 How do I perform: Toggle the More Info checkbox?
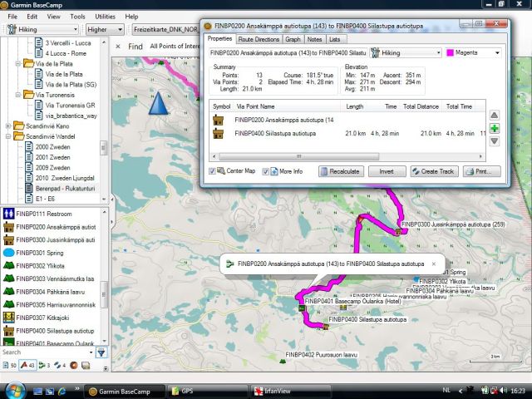[266, 171]
